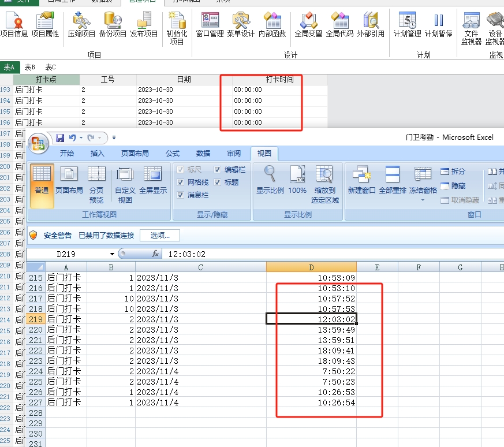Save workbook via quick access toolbar
This screenshot has width=504, height=447.
pyautogui.click(x=60, y=138)
